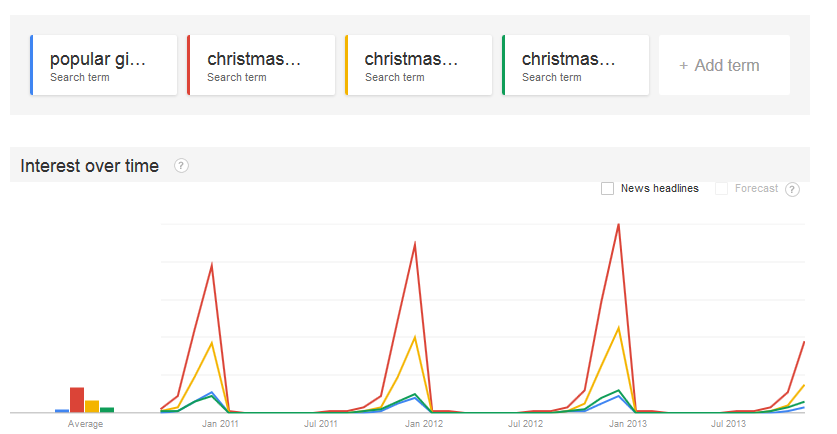Click the Forecast help question mark
Screen dimensions: 837x434
tap(792, 189)
